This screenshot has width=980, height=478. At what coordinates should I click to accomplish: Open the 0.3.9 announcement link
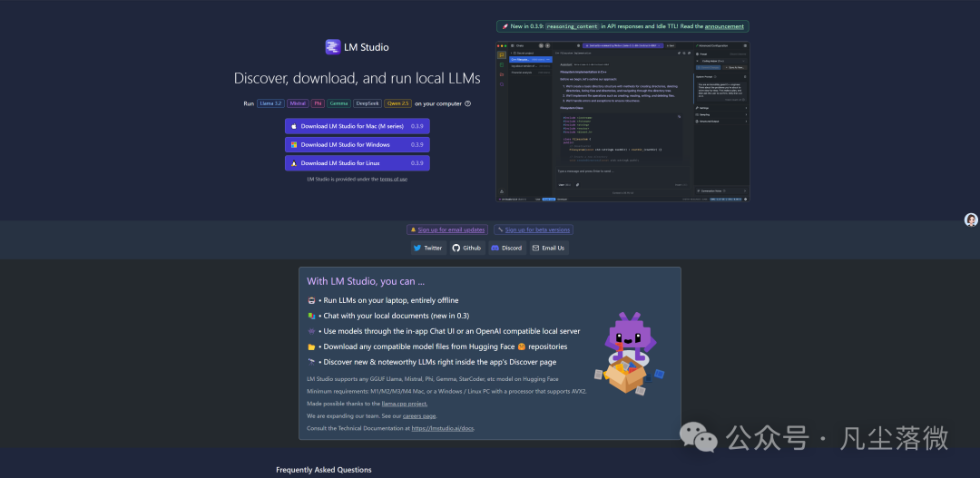(x=724, y=27)
